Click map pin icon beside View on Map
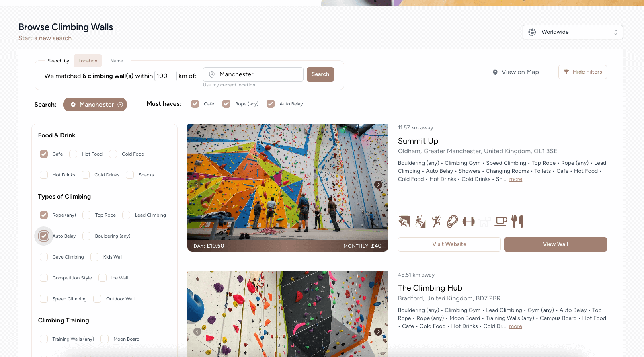The height and width of the screenshot is (357, 644). tap(495, 72)
